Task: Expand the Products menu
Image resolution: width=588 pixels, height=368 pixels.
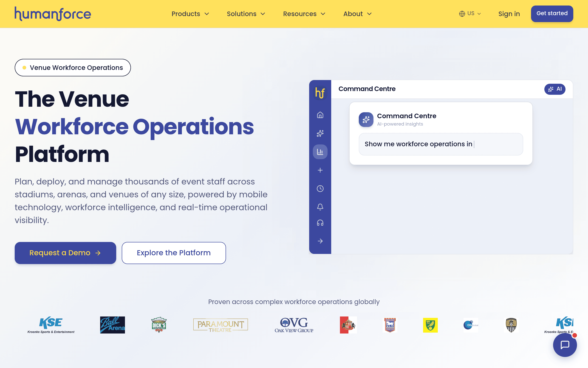Action: (190, 14)
